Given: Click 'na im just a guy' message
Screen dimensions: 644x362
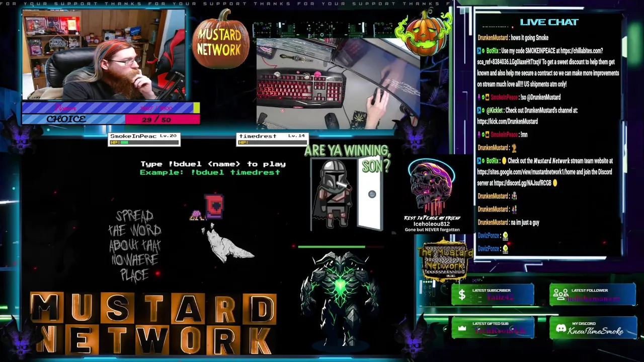Looking at the screenshot, I should pyautogui.click(x=525, y=222).
